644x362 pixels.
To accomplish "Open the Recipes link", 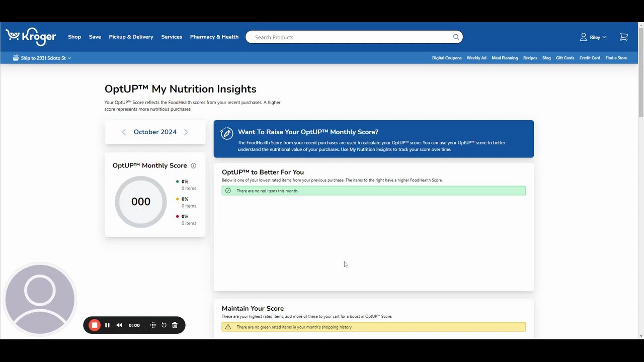I will point(530,58).
